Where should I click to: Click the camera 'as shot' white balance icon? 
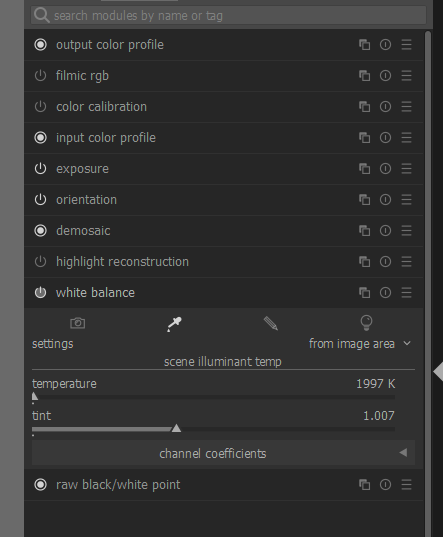coord(78,323)
